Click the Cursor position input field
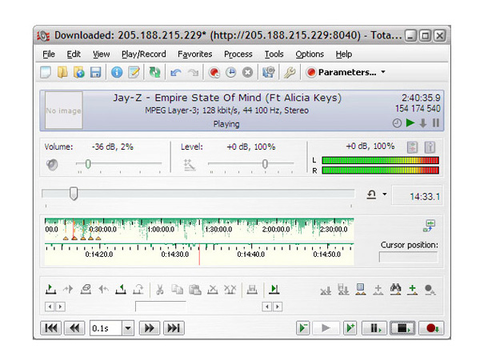Screen dimensions: 480x361 408,257
